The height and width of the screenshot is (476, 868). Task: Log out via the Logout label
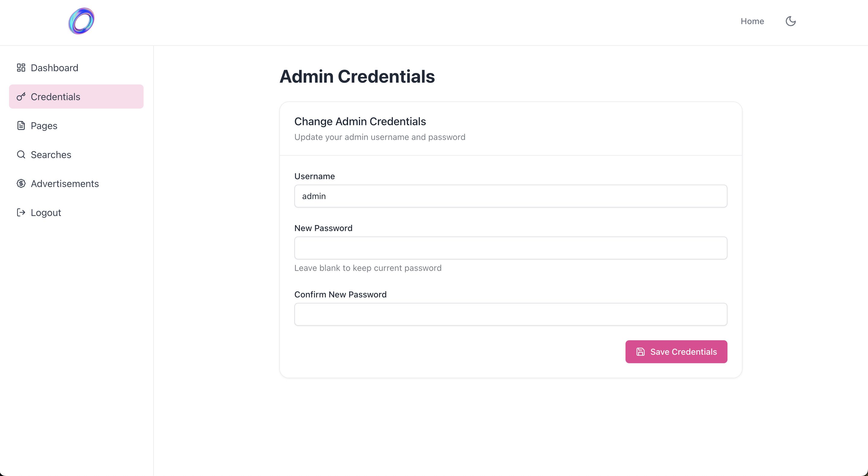click(x=46, y=213)
